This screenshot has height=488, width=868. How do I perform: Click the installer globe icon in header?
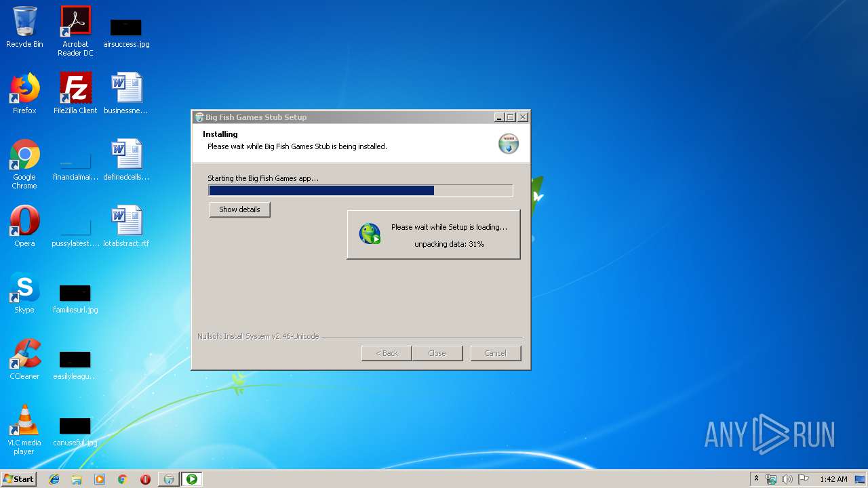click(x=509, y=144)
